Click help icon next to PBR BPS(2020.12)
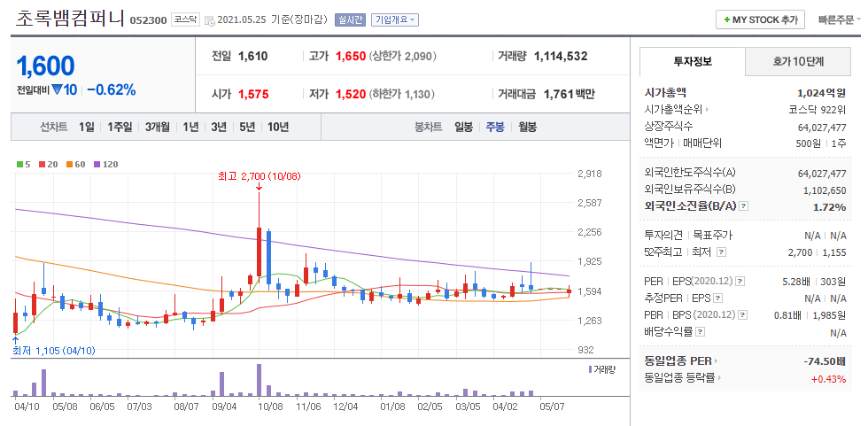Screen dimensions: 868x426 pyautogui.click(x=743, y=314)
